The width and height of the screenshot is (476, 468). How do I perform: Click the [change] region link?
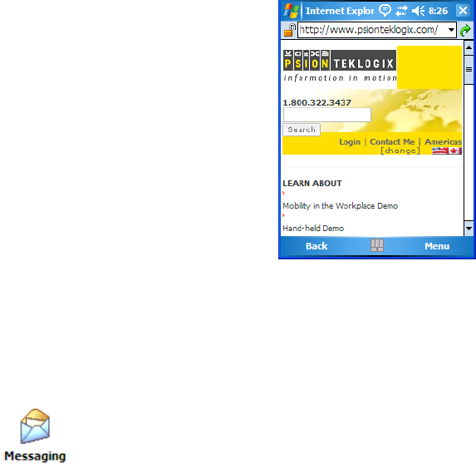pyautogui.click(x=400, y=150)
